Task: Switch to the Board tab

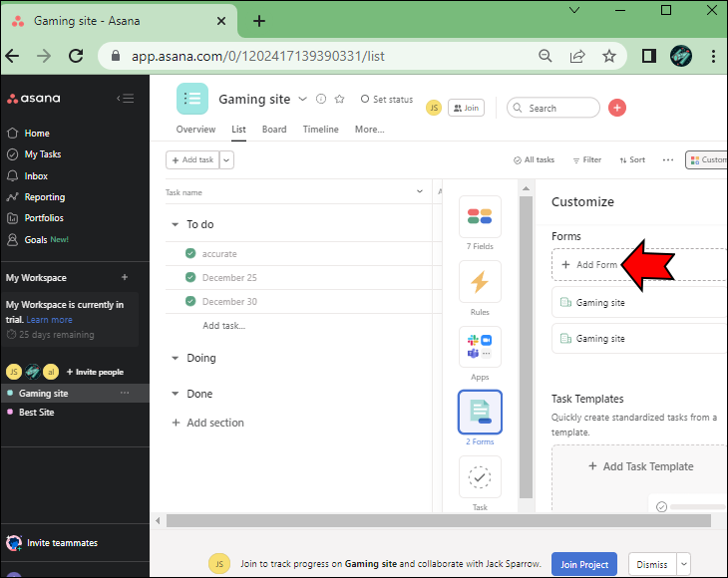Action: (x=274, y=130)
